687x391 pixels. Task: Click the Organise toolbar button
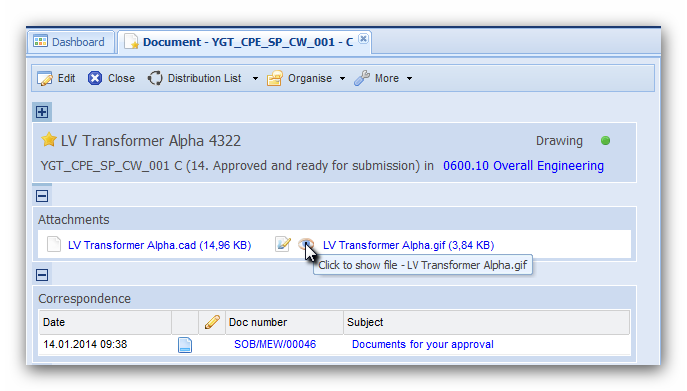pos(300,78)
